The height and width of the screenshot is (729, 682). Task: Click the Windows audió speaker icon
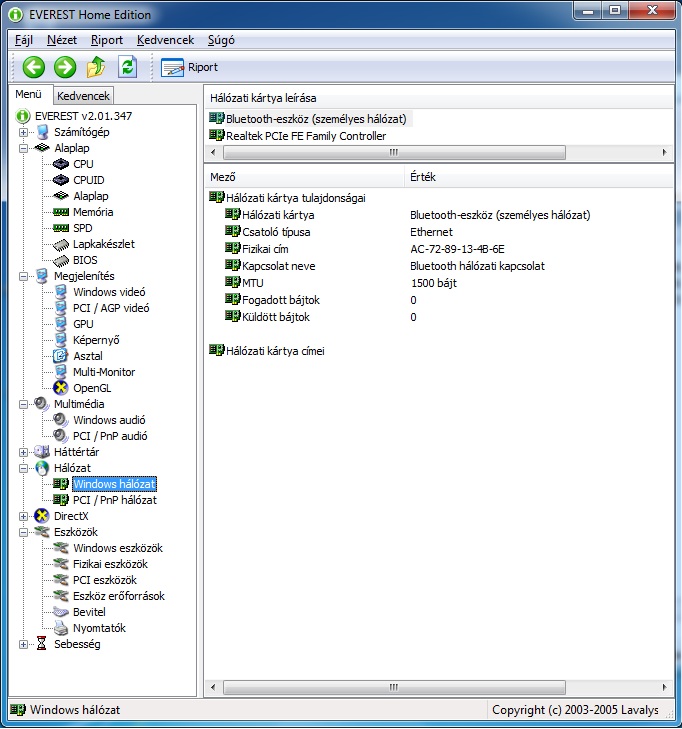tap(61, 420)
